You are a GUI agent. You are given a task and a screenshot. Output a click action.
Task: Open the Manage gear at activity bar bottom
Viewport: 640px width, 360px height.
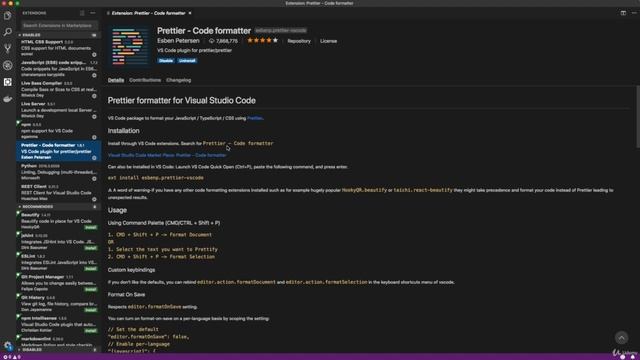tap(7, 346)
